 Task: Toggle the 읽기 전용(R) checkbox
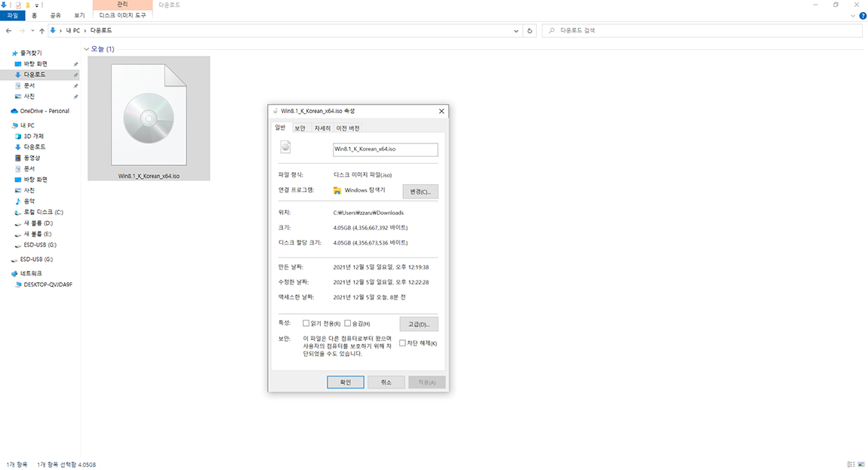coord(306,324)
